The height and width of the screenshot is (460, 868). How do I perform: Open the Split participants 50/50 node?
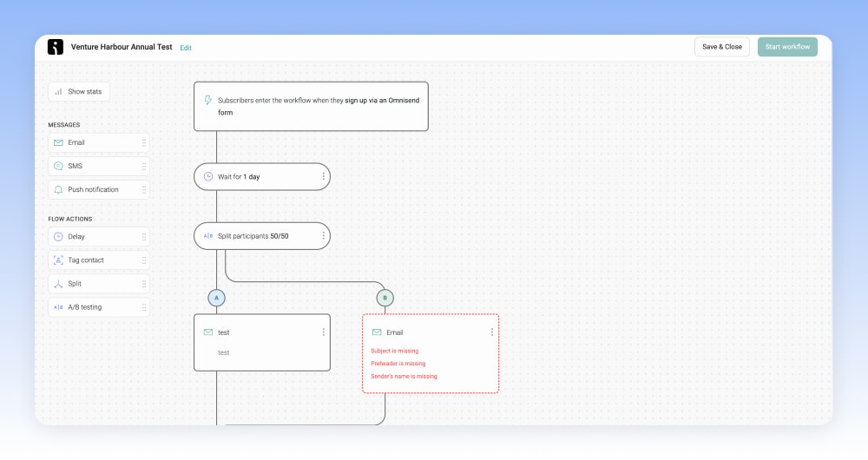click(x=262, y=236)
